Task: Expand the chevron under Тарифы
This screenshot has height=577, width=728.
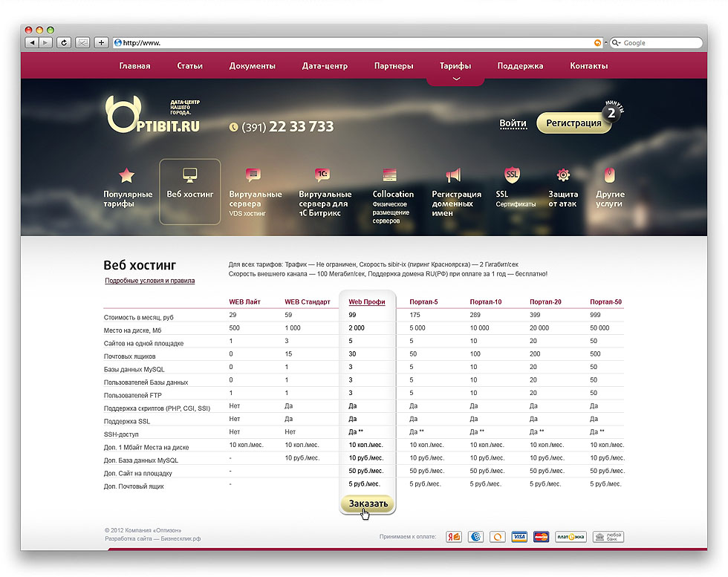Action: pyautogui.click(x=456, y=79)
